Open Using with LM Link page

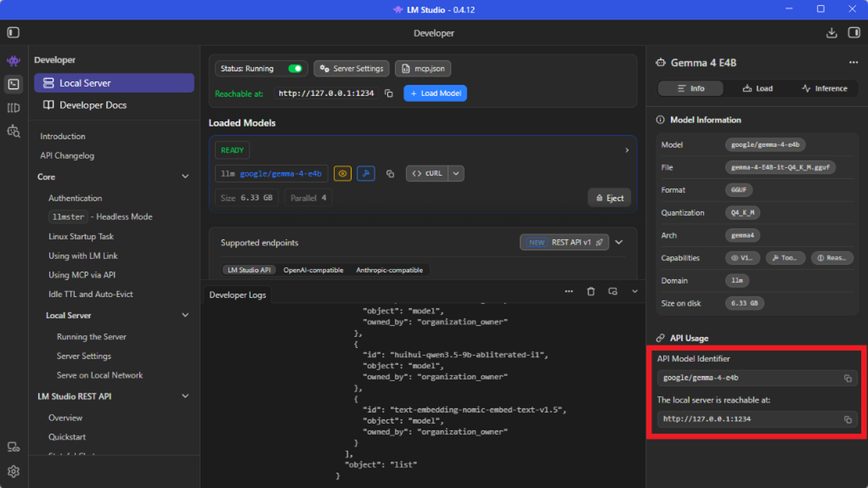pos(83,256)
